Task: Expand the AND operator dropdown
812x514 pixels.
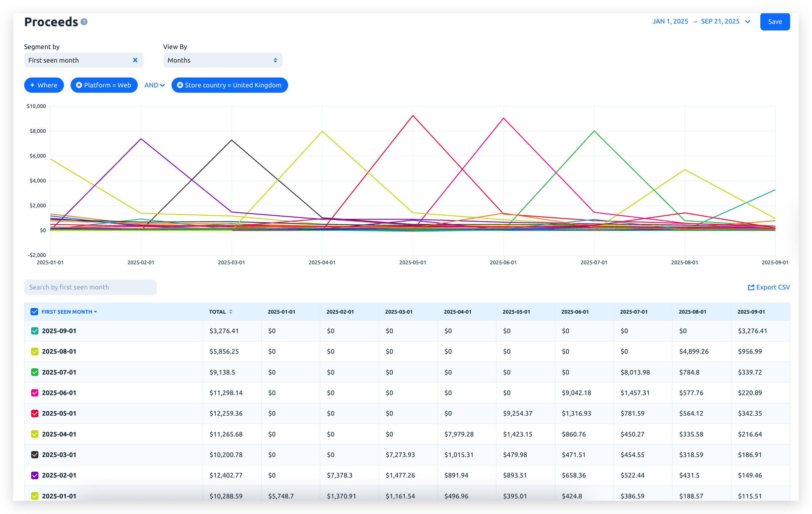Action: pyautogui.click(x=154, y=85)
